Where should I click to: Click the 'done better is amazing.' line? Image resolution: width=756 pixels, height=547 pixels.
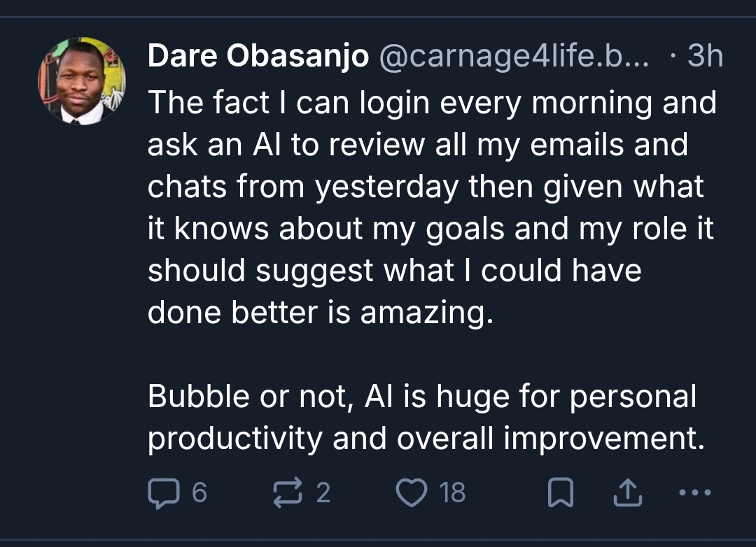tap(321, 313)
